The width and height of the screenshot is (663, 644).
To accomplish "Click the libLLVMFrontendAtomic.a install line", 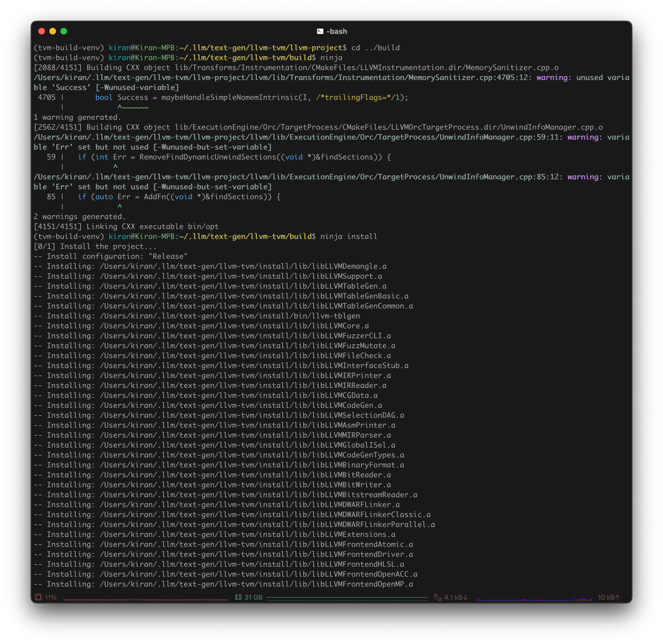I will (223, 544).
